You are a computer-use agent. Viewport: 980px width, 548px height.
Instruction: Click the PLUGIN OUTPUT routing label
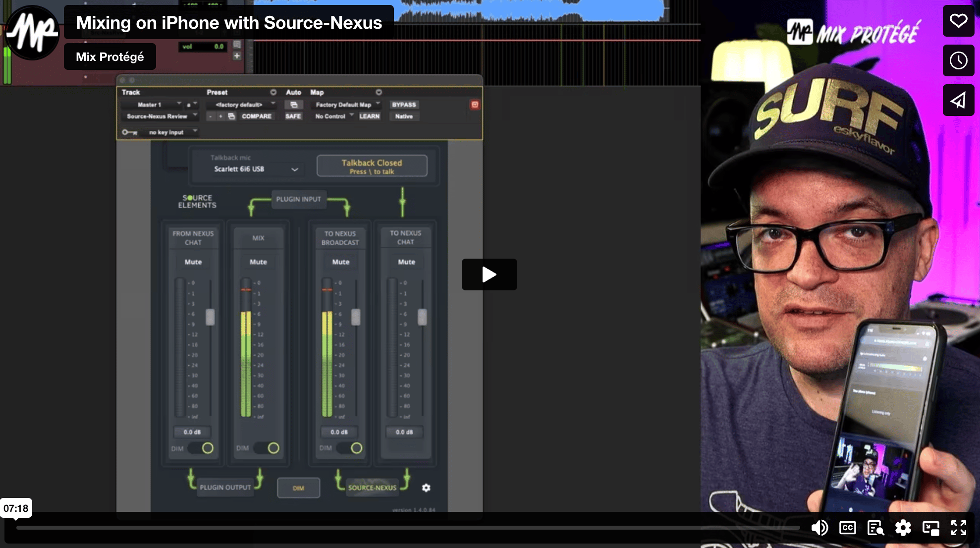click(x=225, y=487)
